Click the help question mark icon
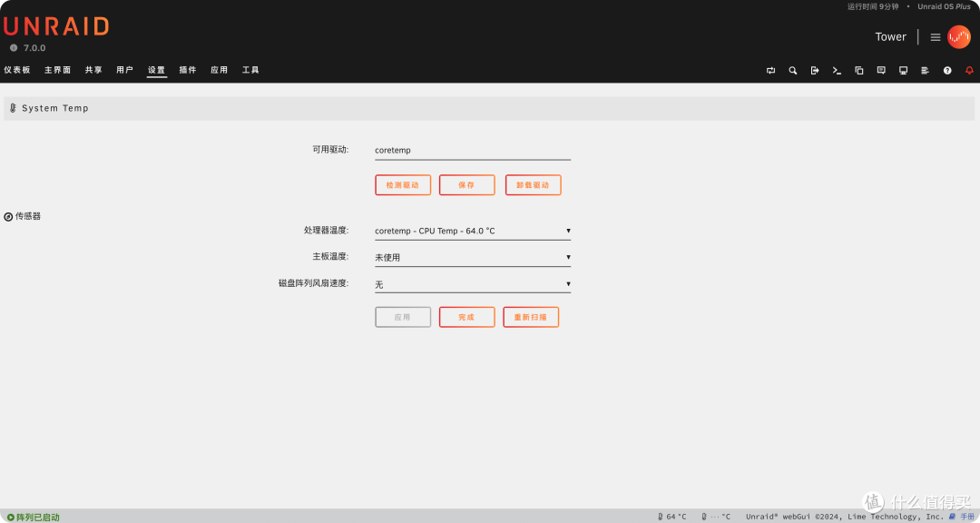980x523 pixels. (947, 71)
